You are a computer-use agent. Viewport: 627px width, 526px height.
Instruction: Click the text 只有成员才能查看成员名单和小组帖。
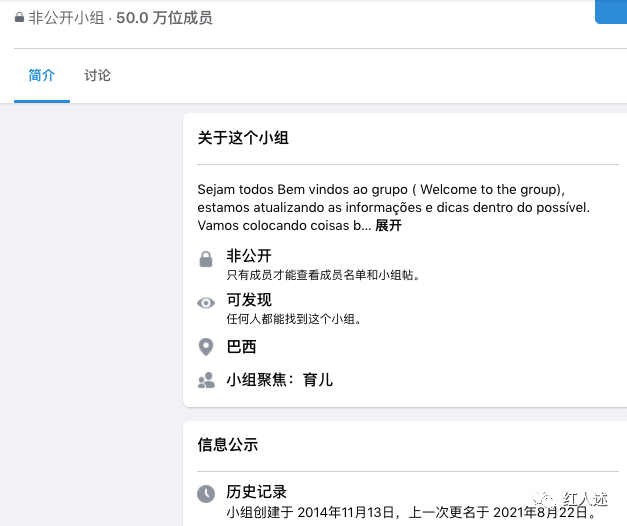click(323, 275)
